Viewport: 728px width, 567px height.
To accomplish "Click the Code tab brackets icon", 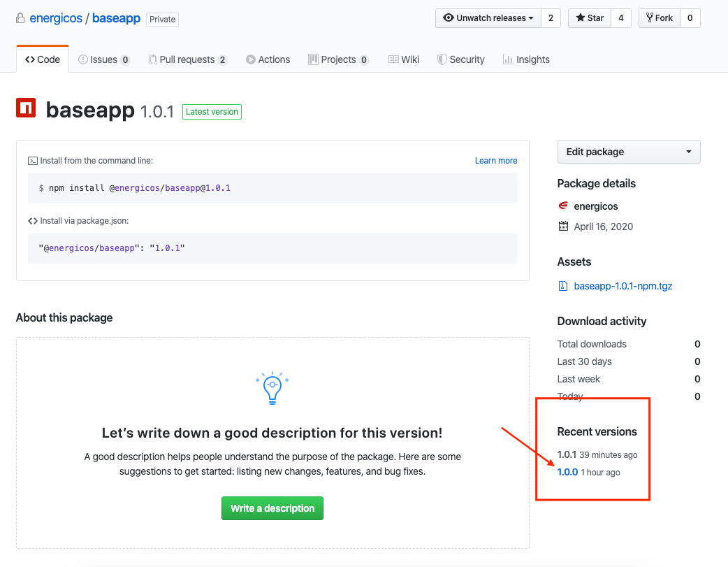I will click(30, 59).
